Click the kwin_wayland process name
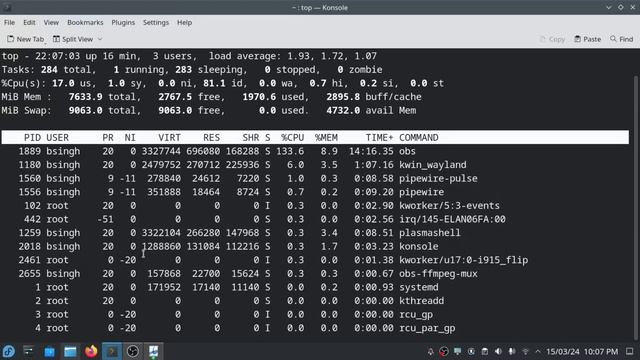 click(433, 165)
